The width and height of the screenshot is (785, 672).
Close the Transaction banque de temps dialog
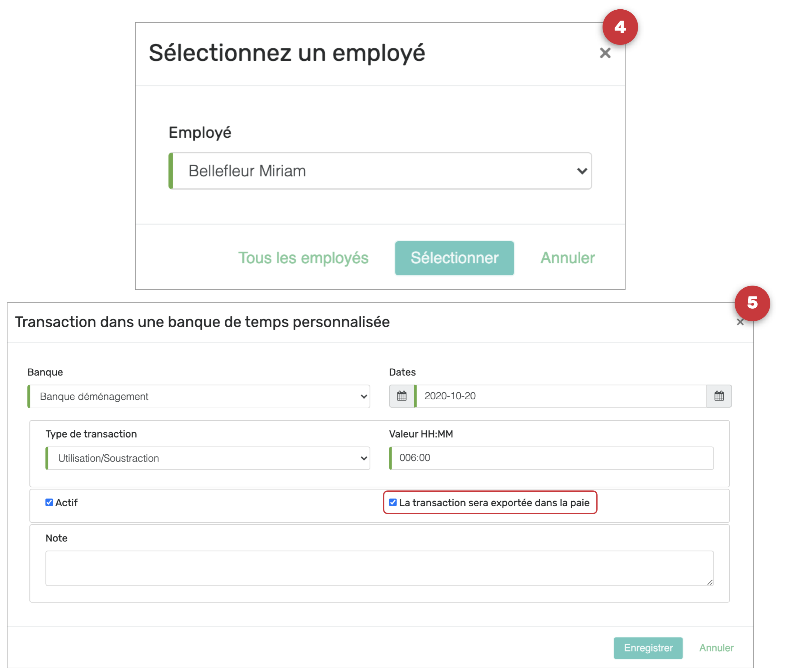coord(740,322)
